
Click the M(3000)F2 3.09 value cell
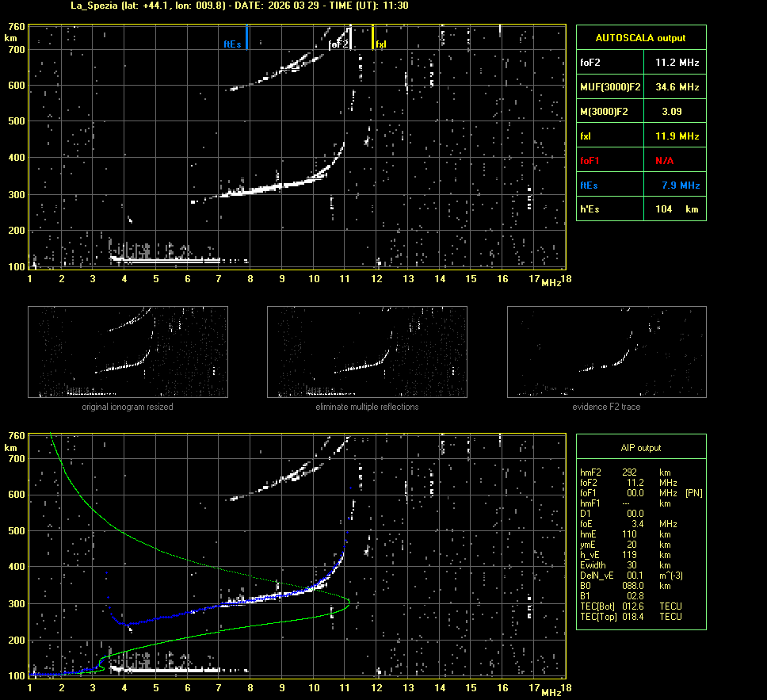pos(672,112)
